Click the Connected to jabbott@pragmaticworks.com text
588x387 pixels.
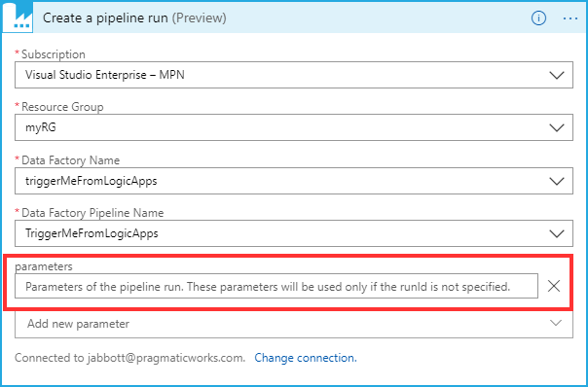coord(129,358)
